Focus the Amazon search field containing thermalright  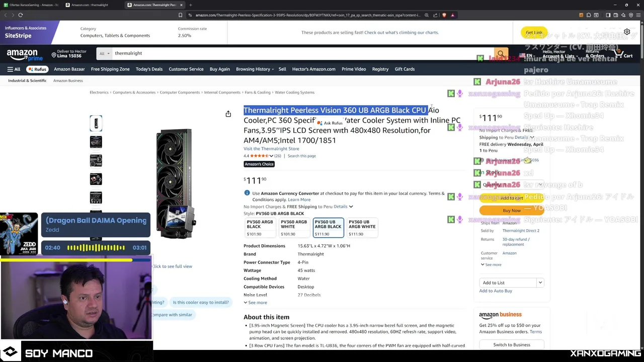[302, 53]
